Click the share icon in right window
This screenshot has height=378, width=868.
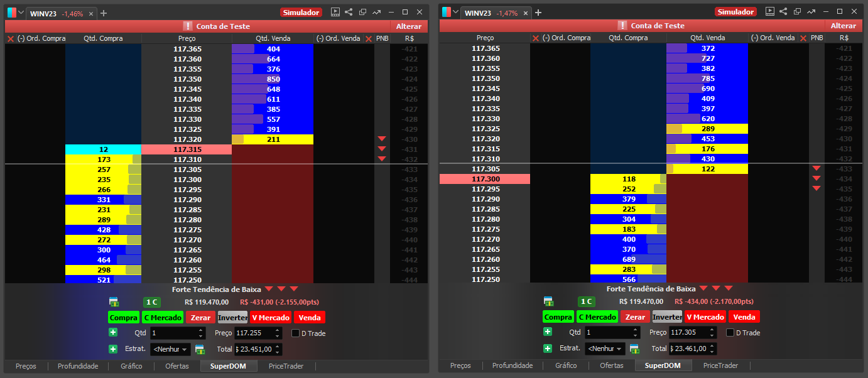[x=784, y=12]
